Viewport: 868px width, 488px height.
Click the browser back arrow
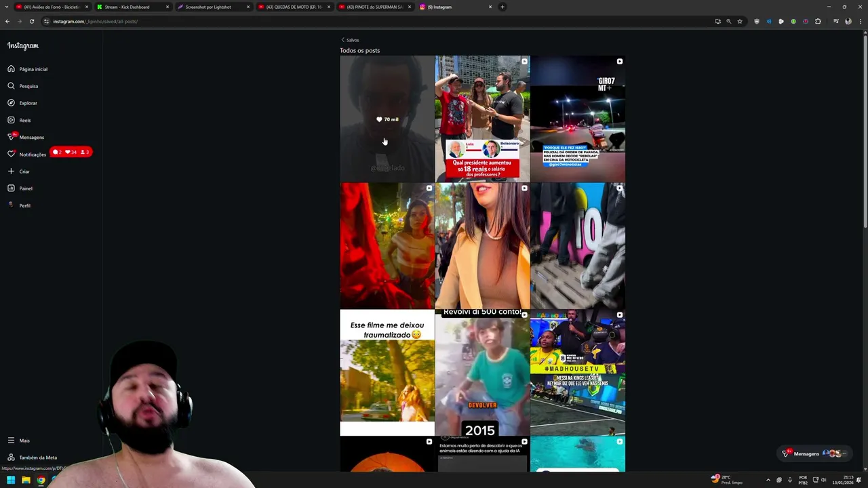click(x=7, y=21)
